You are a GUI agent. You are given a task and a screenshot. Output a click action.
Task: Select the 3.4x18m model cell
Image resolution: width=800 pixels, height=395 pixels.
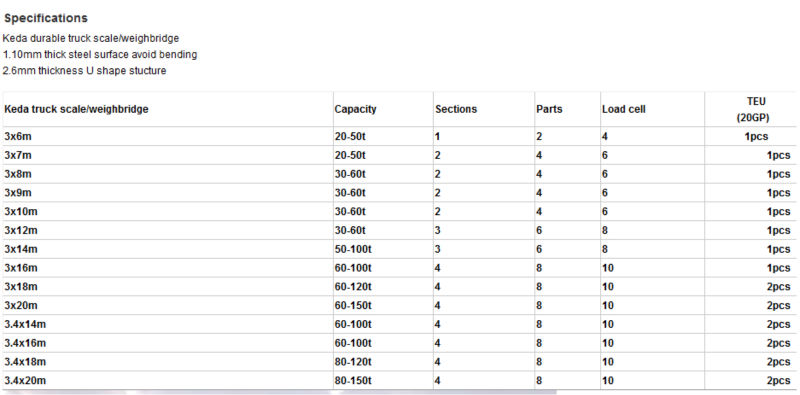(26, 362)
